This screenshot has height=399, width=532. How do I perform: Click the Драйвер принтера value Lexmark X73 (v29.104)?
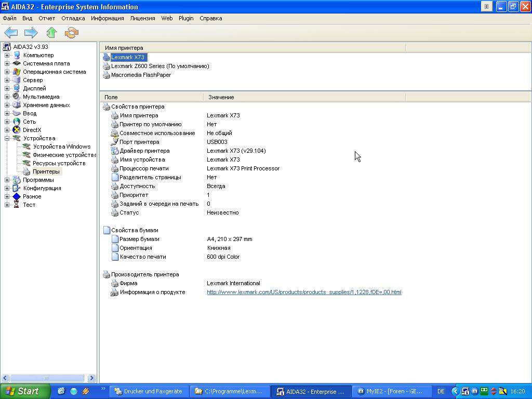[236, 151]
